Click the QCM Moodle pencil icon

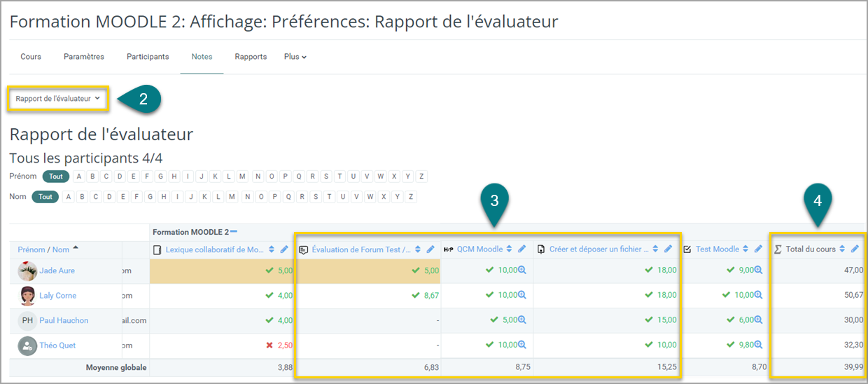pyautogui.click(x=522, y=249)
